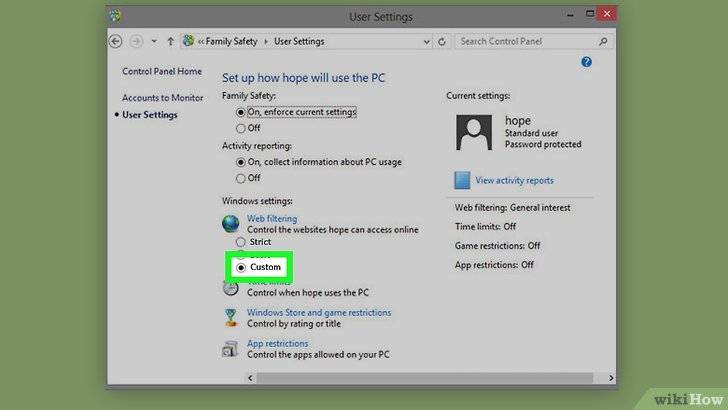This screenshot has width=728, height=410.
Task: Choose the Custom web filtering option
Action: (240, 267)
